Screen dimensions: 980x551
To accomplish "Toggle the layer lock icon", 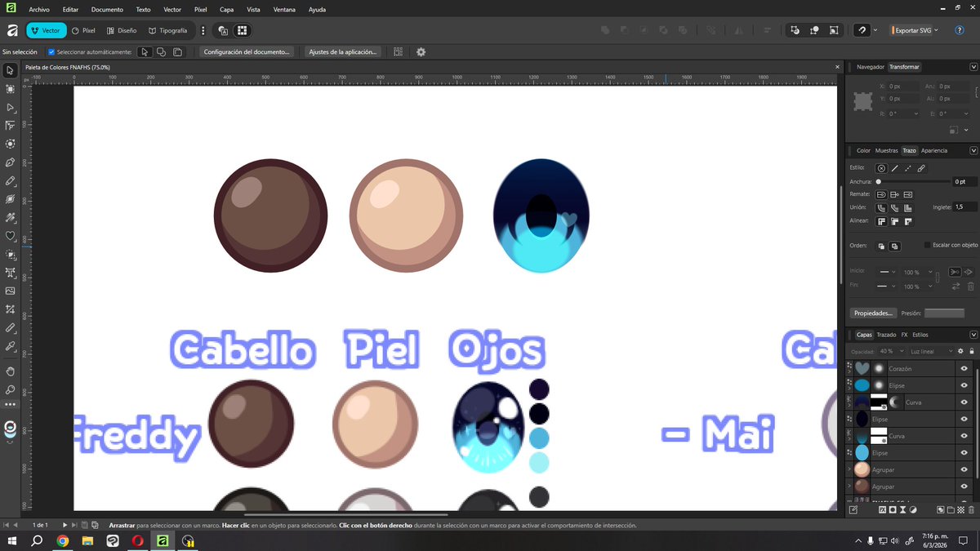I will [972, 351].
